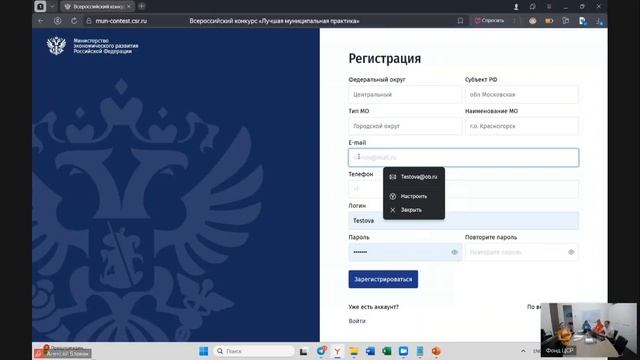The width and height of the screenshot is (640, 360).
Task: Click the Федеральный округ field
Action: tap(405, 94)
